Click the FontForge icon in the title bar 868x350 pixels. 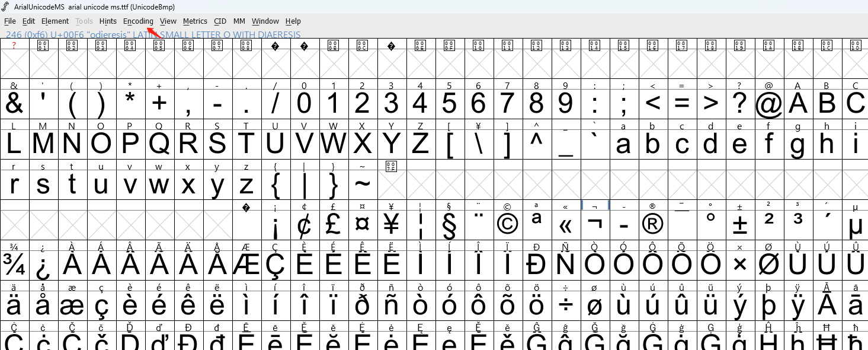click(6, 6)
